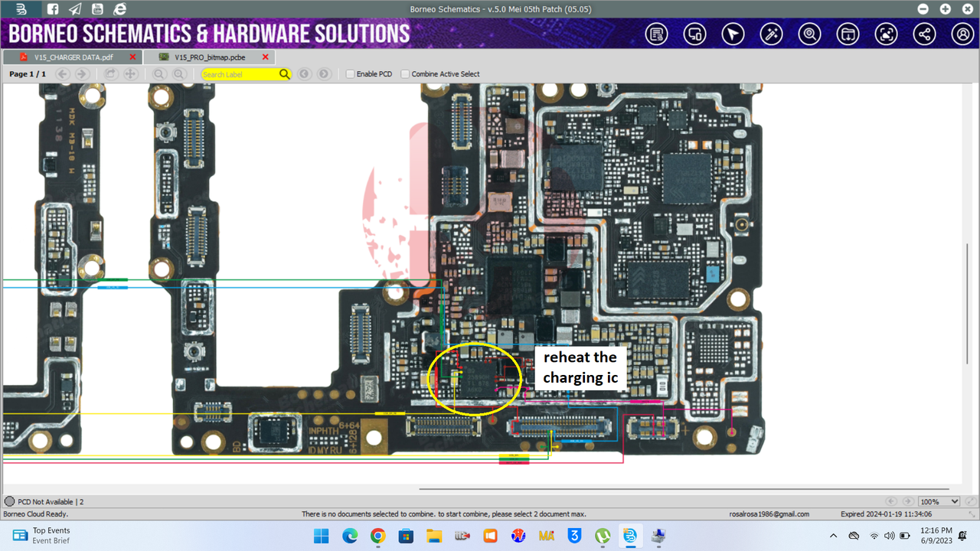980x551 pixels.
Task: Launch Microsoft Edge from taskbar
Action: [350, 536]
